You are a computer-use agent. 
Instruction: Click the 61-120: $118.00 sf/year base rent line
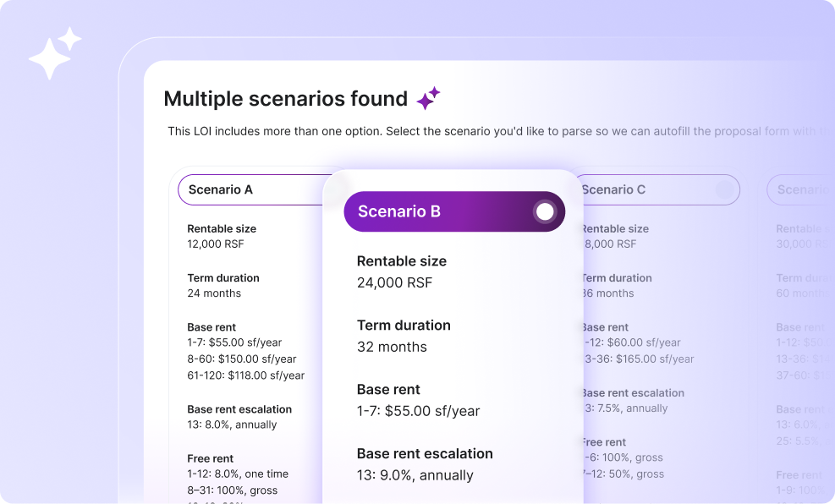(246, 375)
